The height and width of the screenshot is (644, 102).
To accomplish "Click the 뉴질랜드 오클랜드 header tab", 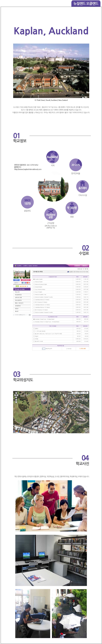I will click(x=86, y=3).
